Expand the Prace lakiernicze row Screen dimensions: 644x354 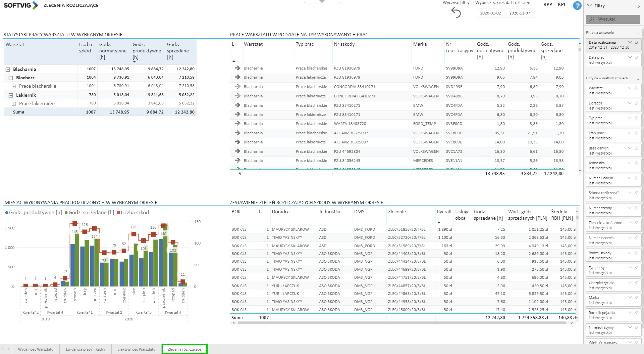coord(14,104)
